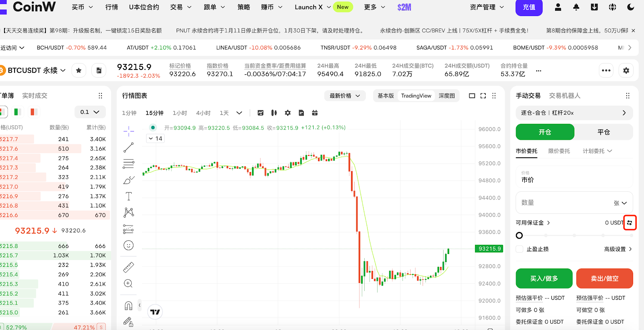Screen dimensions: 644x330
Task: Open chart settings gear icon
Action: (x=287, y=113)
